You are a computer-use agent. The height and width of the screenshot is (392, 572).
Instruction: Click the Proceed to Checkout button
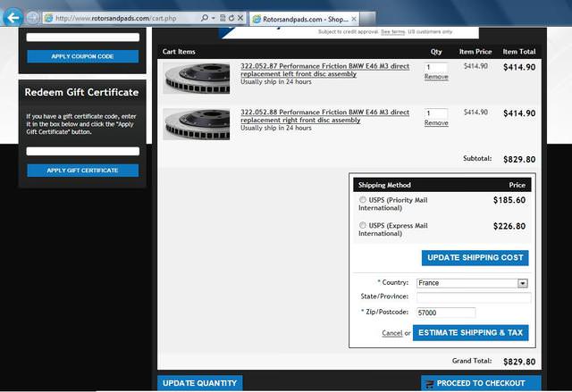(x=481, y=383)
